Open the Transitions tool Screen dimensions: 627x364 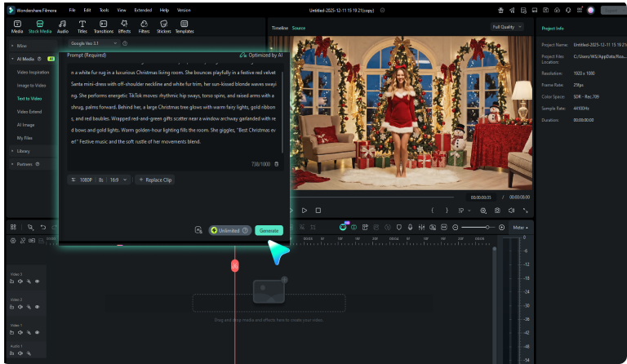[x=103, y=26]
